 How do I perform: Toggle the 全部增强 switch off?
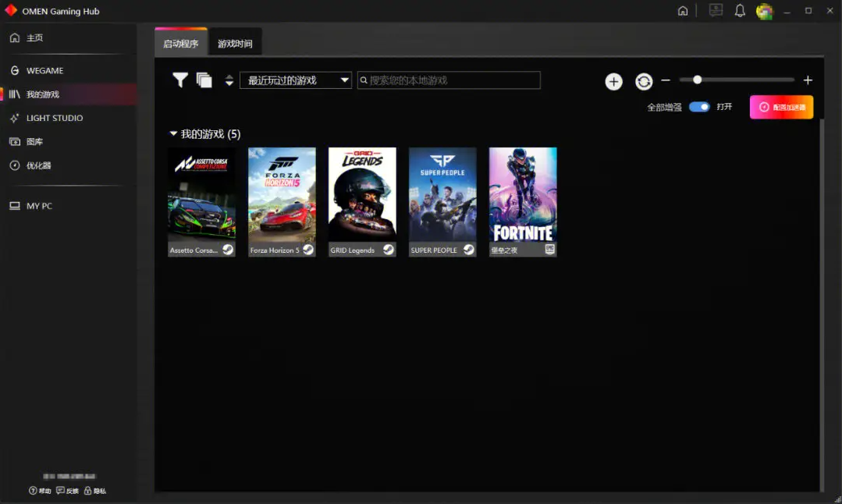pyautogui.click(x=699, y=107)
